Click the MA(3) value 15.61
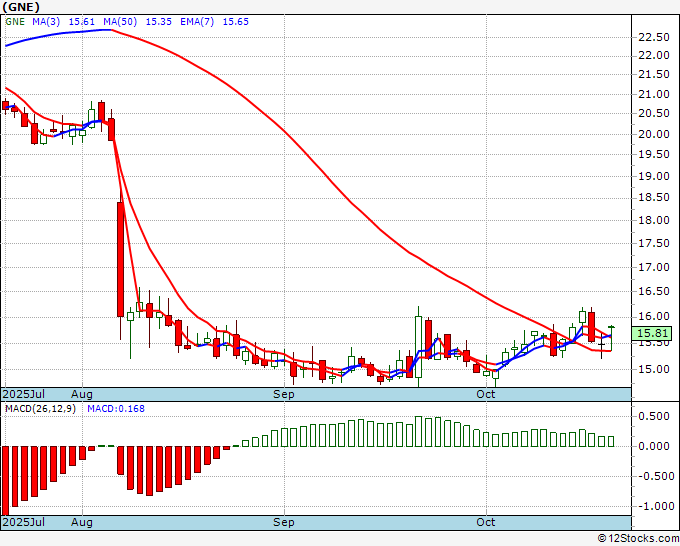 click(82, 22)
